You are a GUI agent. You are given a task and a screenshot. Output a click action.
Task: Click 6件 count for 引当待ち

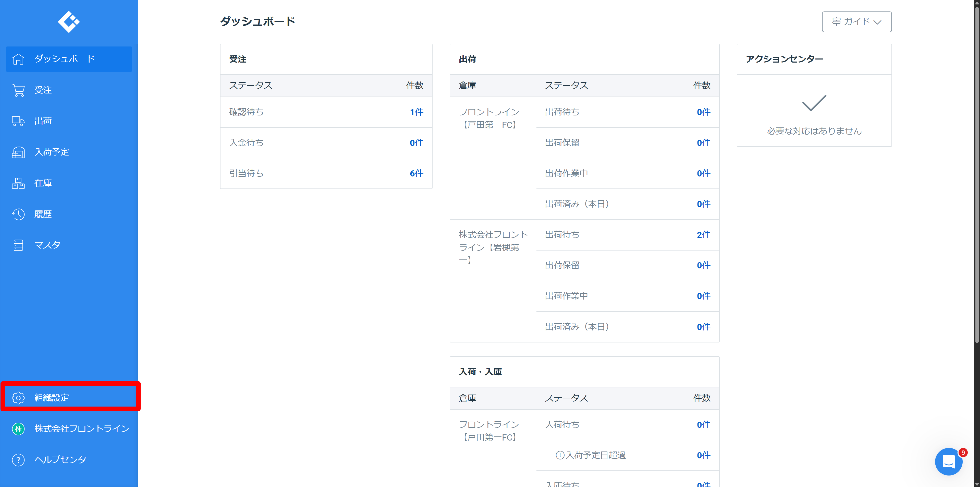(416, 173)
